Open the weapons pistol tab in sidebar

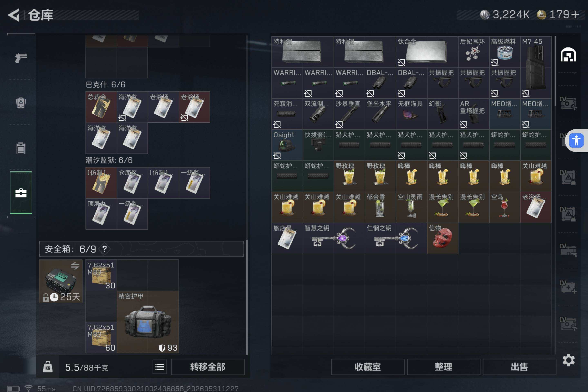pyautogui.click(x=21, y=58)
